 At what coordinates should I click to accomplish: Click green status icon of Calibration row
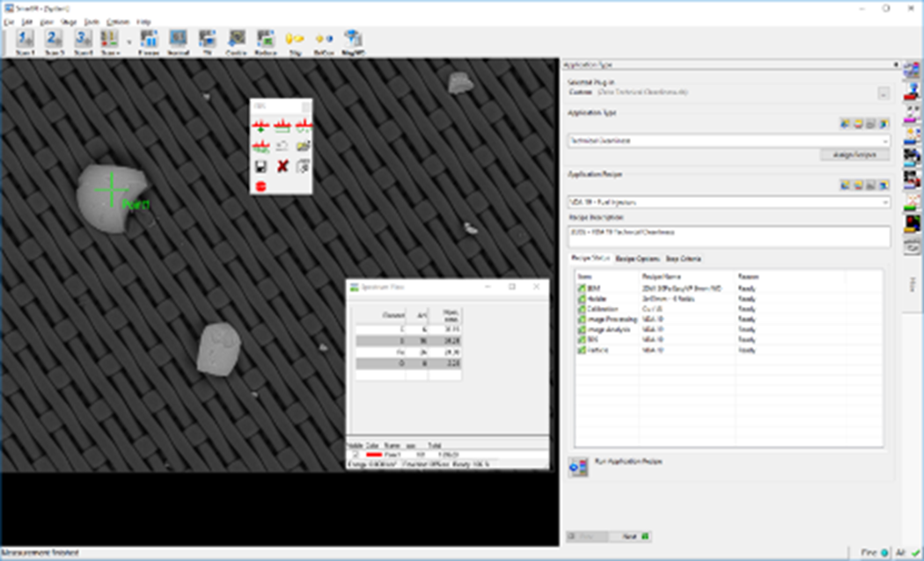coord(582,309)
